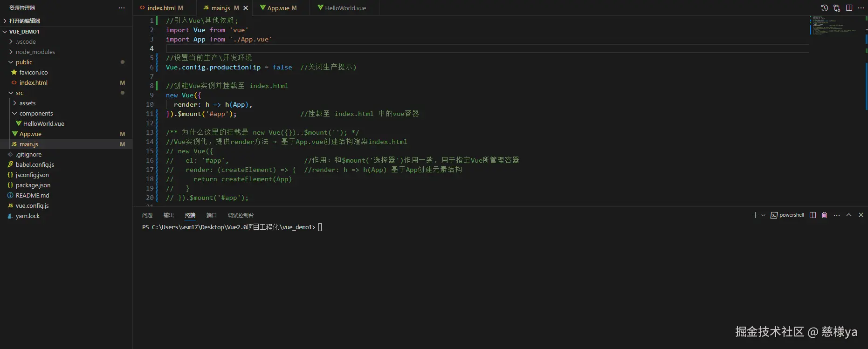Open babel.config.js file
The image size is (868, 349).
pos(66,164)
